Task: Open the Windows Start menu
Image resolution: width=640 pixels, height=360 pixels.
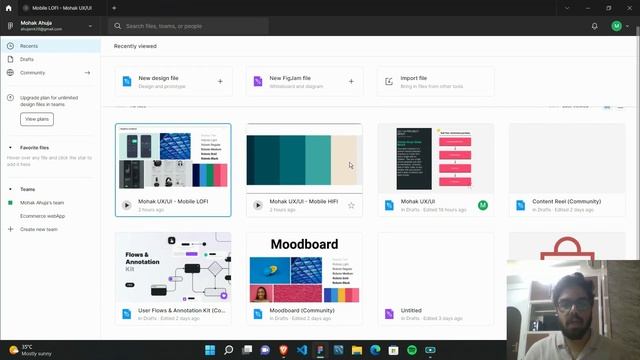Action: click(210, 350)
